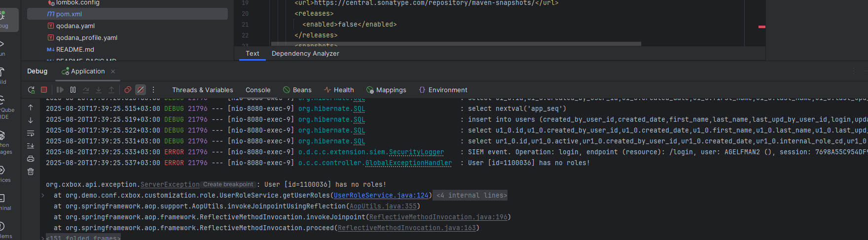Jump down the stack trace in console
The width and height of the screenshot is (868, 240).
click(31, 120)
